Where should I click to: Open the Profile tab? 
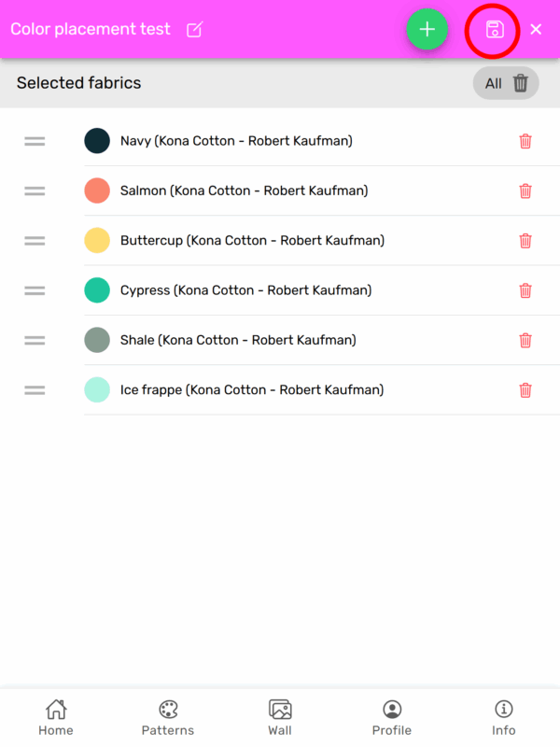click(392, 718)
